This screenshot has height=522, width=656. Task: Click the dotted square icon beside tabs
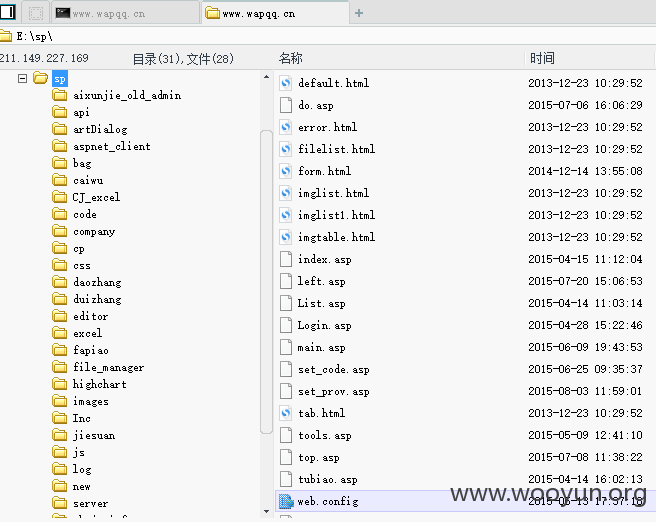tap(36, 13)
